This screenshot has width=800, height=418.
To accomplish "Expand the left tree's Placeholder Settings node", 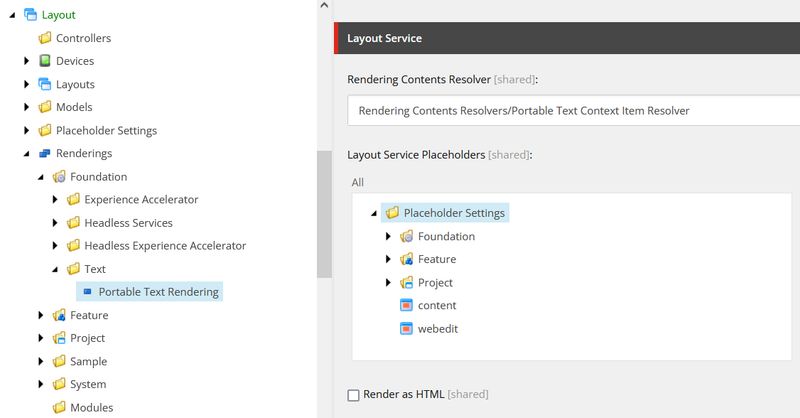I will (x=27, y=130).
